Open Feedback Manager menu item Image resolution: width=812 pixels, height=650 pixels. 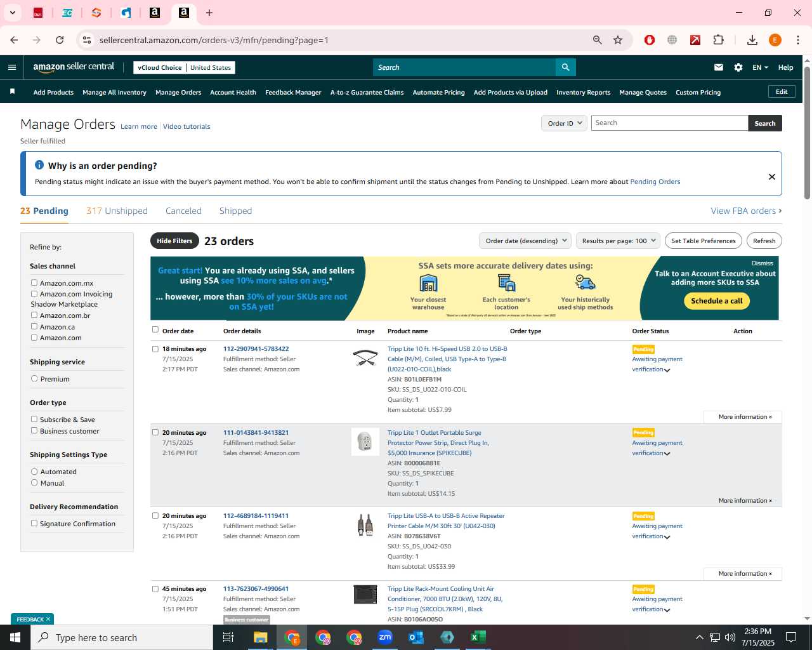pyautogui.click(x=293, y=92)
